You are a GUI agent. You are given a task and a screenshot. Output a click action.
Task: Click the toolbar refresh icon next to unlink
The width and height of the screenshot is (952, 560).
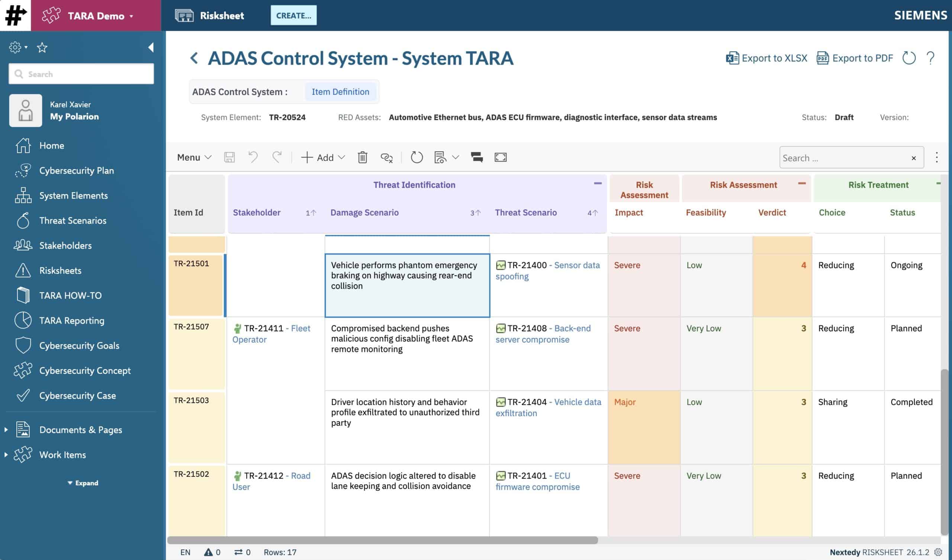pos(416,157)
